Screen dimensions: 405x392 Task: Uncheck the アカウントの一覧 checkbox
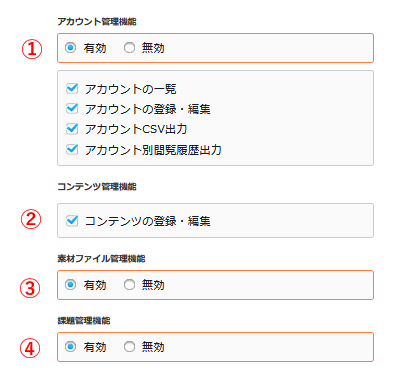72,89
